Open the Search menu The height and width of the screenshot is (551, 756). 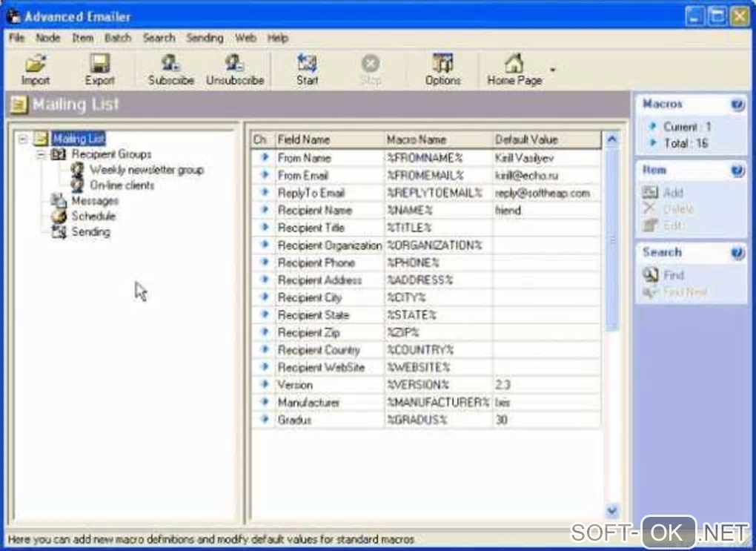[159, 38]
